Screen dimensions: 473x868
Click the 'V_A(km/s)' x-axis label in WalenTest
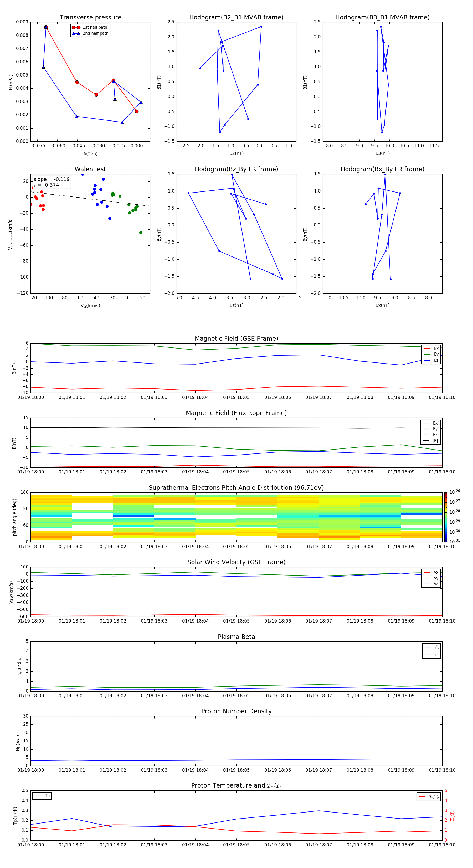pyautogui.click(x=90, y=306)
